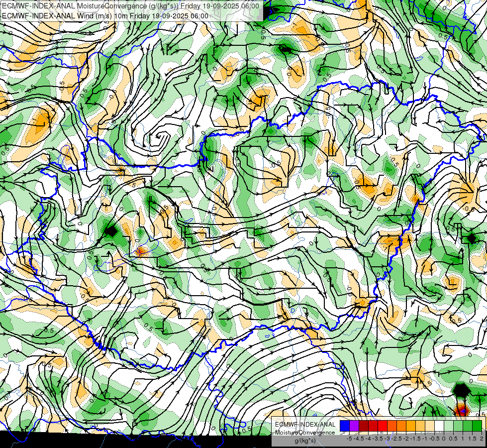Click the -0.5 tick label in legend
The image size is (487, 448).
[x=434, y=439]
